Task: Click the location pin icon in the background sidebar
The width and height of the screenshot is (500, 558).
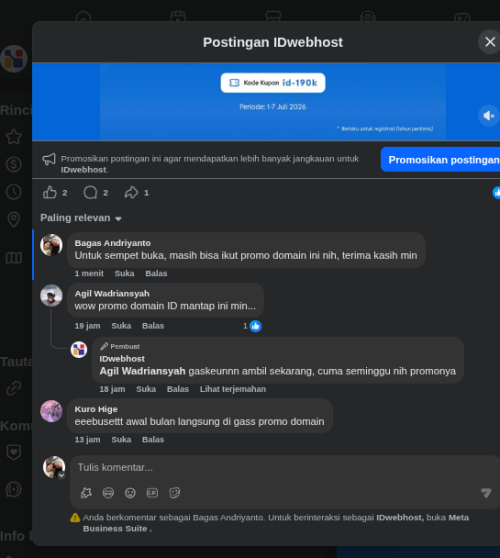Action: tap(14, 219)
